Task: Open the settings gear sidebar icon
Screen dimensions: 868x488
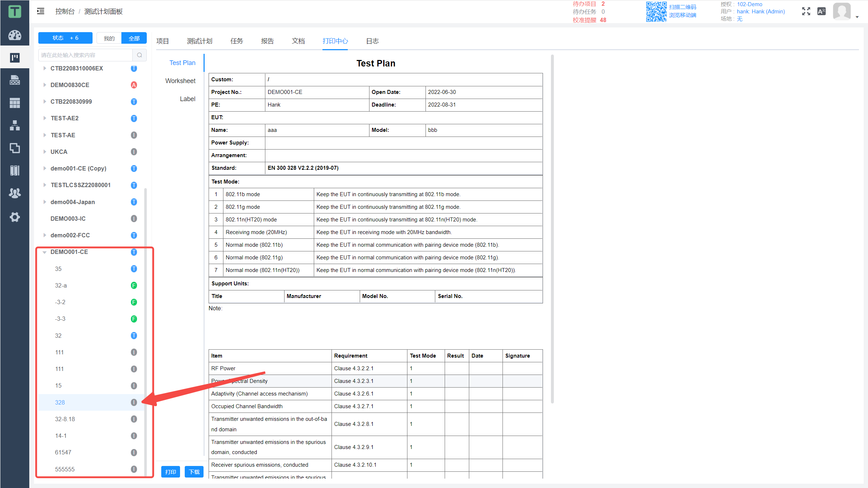Action: [14, 217]
